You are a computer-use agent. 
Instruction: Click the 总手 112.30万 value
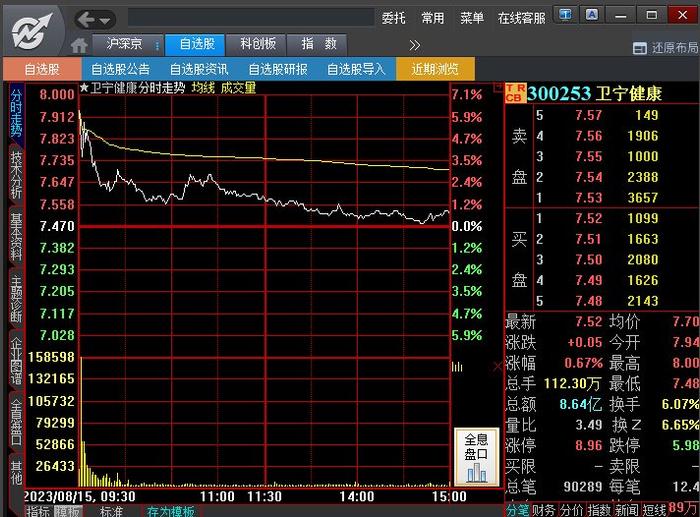[x=573, y=383]
